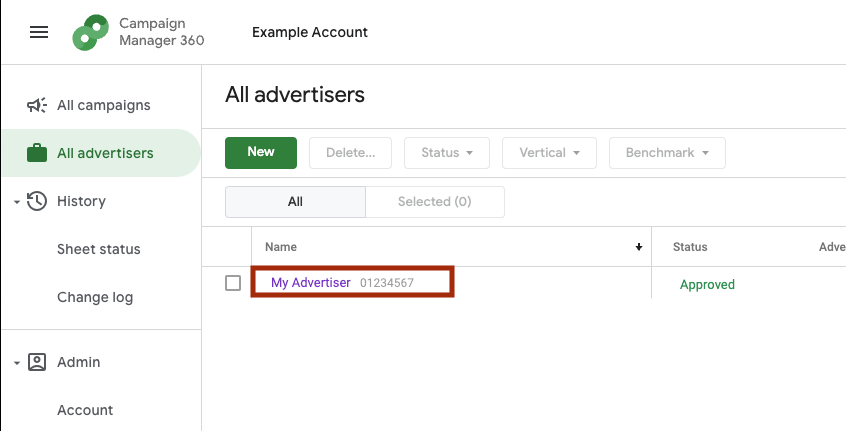The image size is (846, 431).
Task: Click the All campaigns megaphone icon
Action: coord(37,105)
